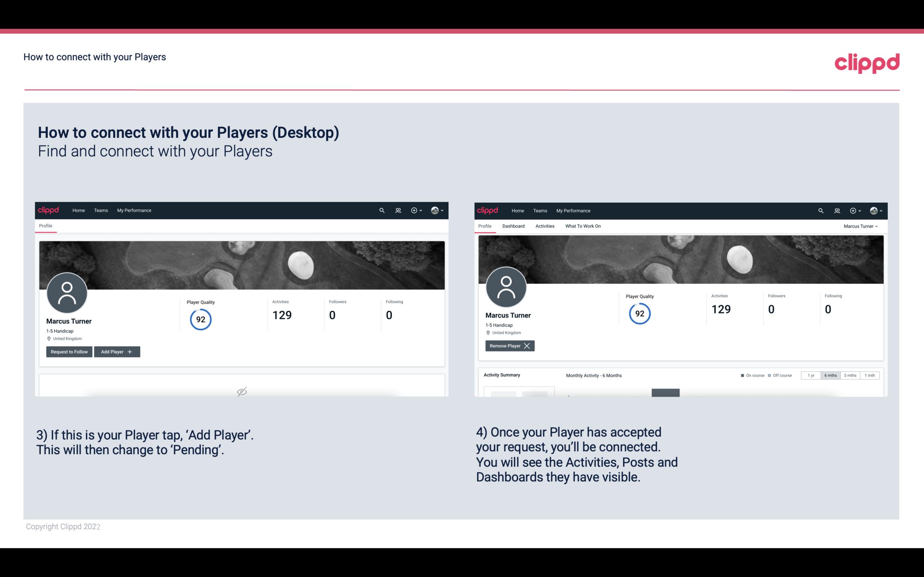Select the '6 mths' activity toggle

pos(829,375)
